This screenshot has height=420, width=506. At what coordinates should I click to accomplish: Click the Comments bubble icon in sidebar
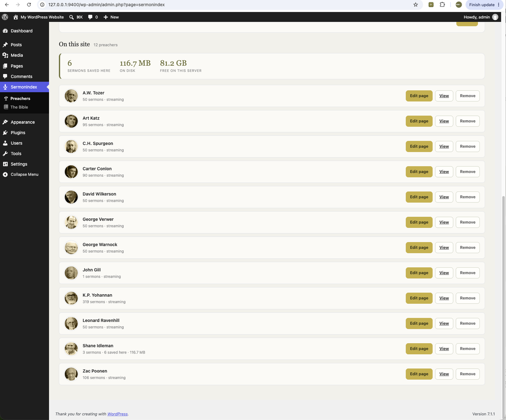coord(5,76)
